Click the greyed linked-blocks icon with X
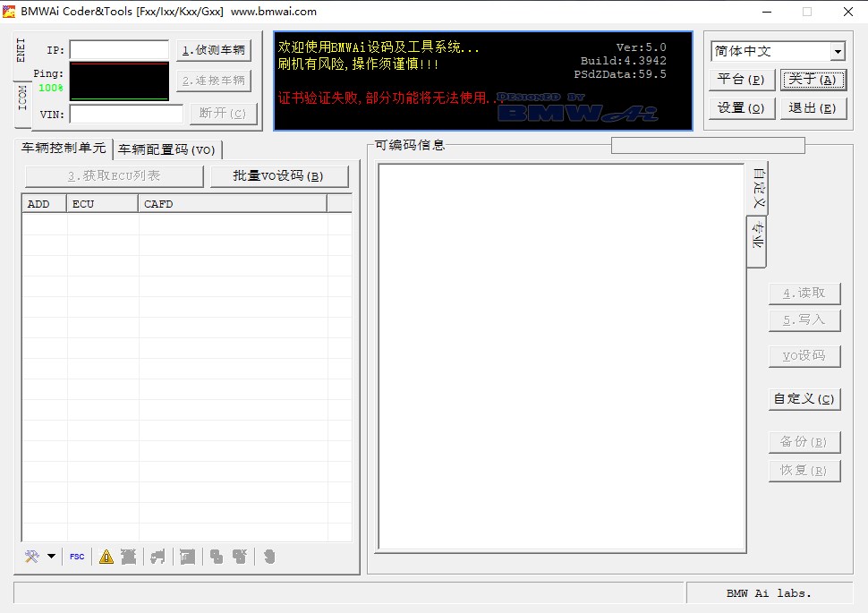This screenshot has height=613, width=868. tap(240, 557)
